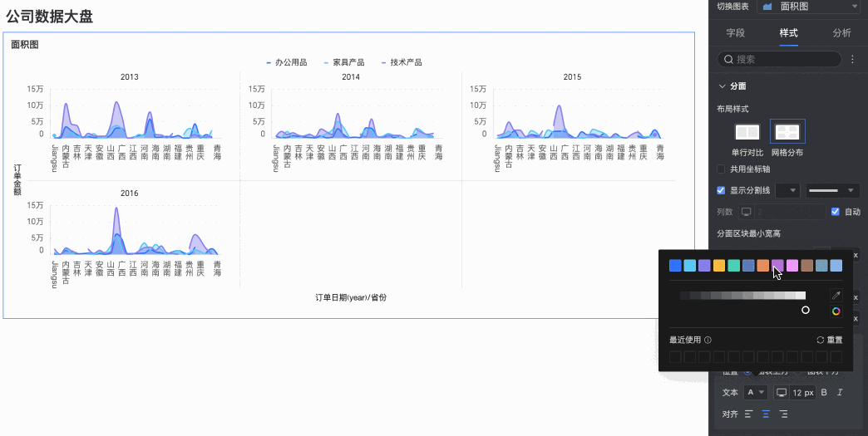868x436 pixels.
Task: Click the white circle color handle
Action: [x=806, y=310]
